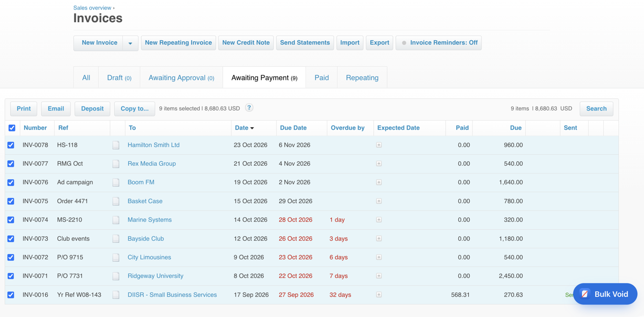Open Hamilton Smith Ltd contact link
This screenshot has width=644, height=317.
[153, 145]
